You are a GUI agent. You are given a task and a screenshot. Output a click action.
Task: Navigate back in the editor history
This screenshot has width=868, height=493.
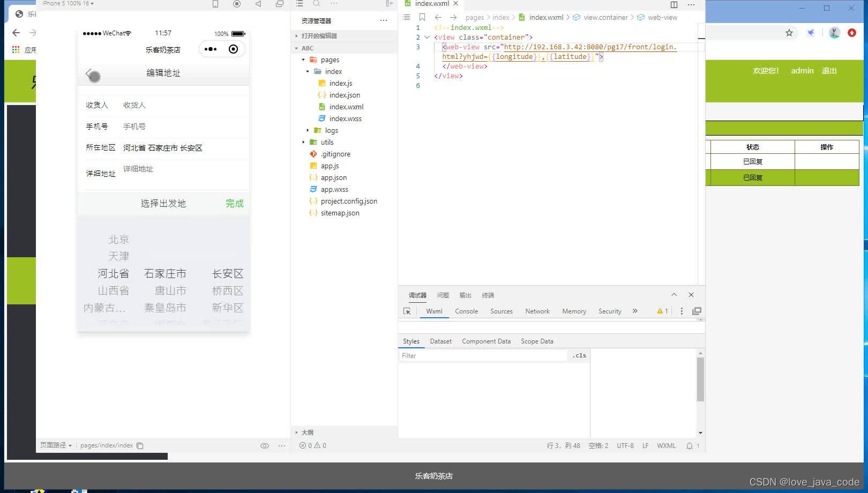pyautogui.click(x=438, y=18)
